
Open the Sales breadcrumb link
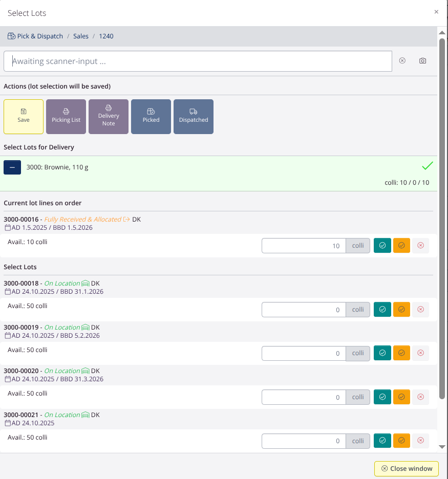click(80, 36)
